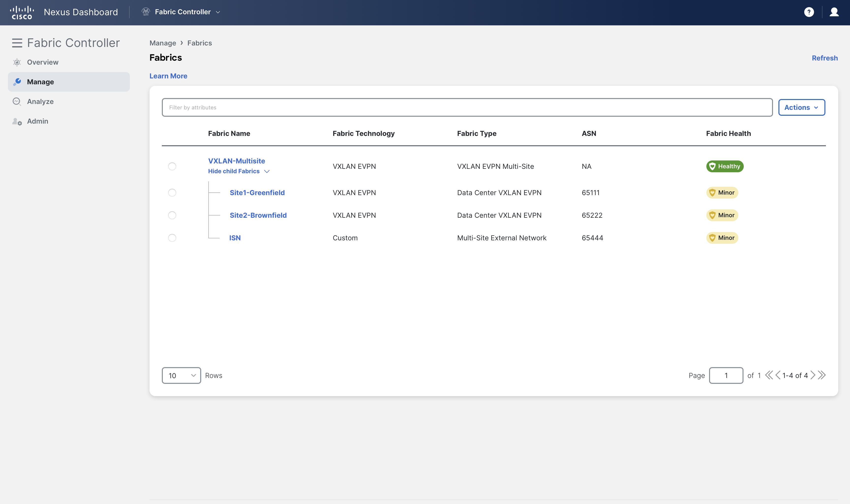
Task: Click the ASN column header
Action: pos(589,133)
